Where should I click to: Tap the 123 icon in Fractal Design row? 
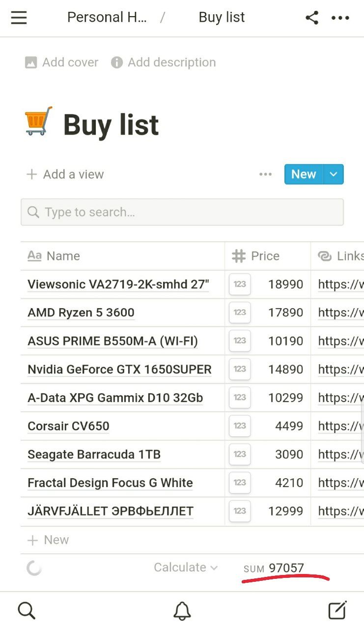tap(240, 483)
